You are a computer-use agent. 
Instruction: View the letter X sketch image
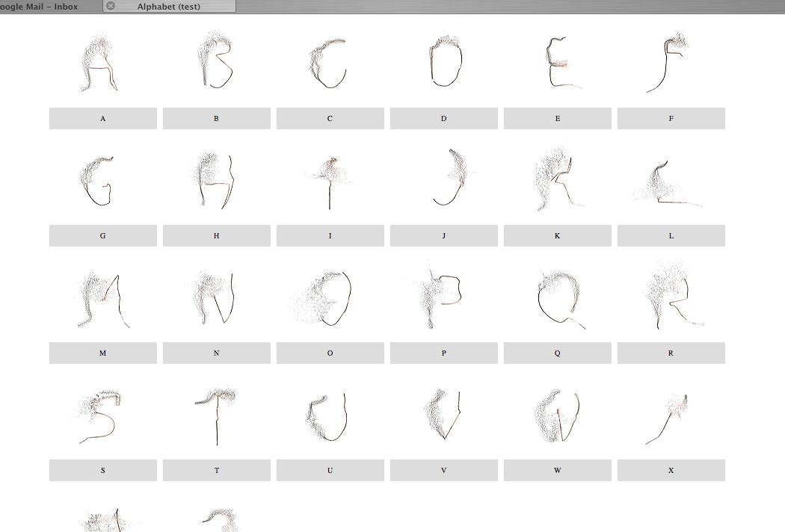pos(668,419)
